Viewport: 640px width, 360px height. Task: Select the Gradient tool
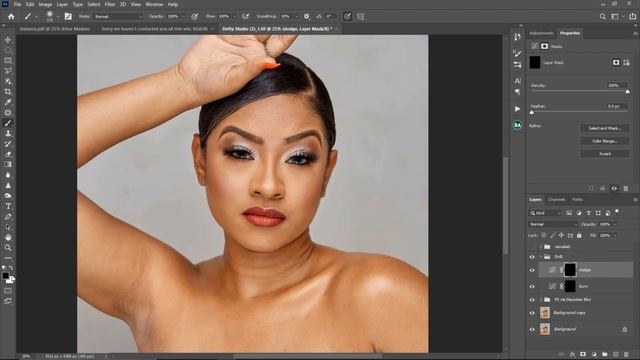coord(8,164)
